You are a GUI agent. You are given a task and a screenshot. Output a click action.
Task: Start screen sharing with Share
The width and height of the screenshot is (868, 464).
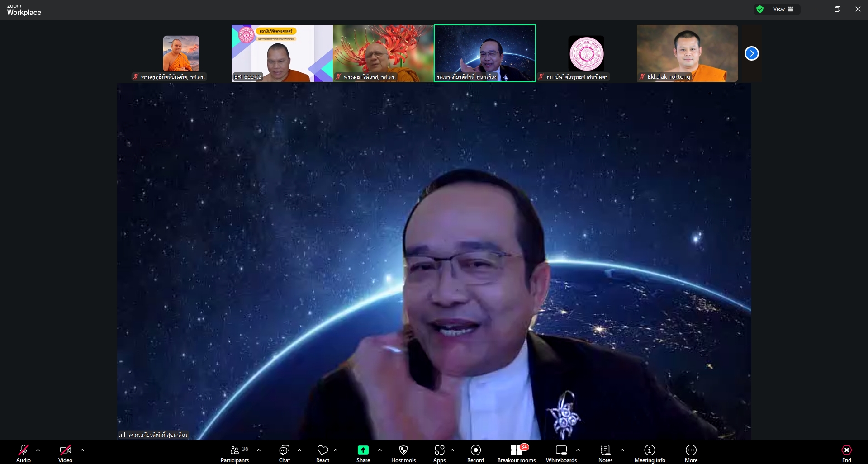363,453
